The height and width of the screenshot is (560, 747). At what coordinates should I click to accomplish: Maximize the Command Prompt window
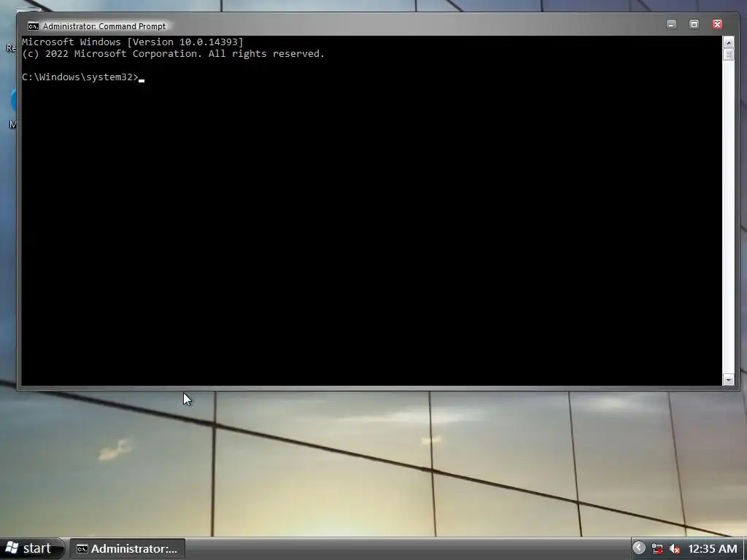tap(694, 24)
